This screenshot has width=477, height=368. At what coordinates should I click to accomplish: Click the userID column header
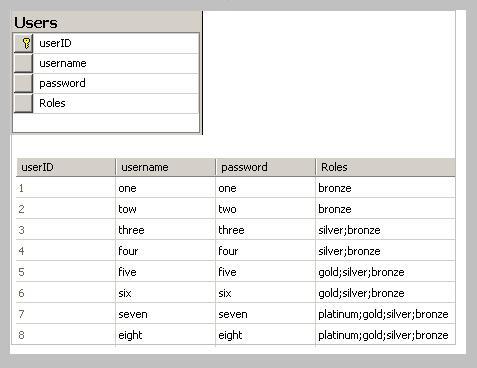66,167
